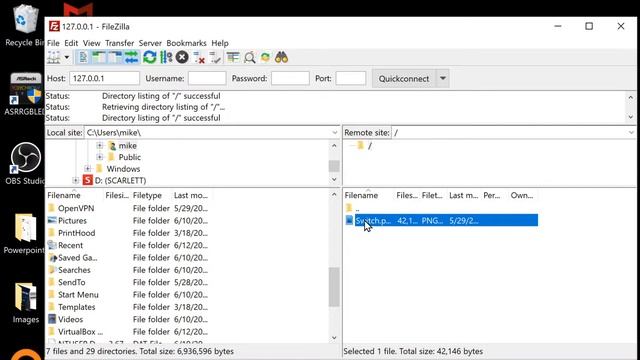Open the Edit menu
This screenshot has width=640, height=360.
click(x=71, y=43)
